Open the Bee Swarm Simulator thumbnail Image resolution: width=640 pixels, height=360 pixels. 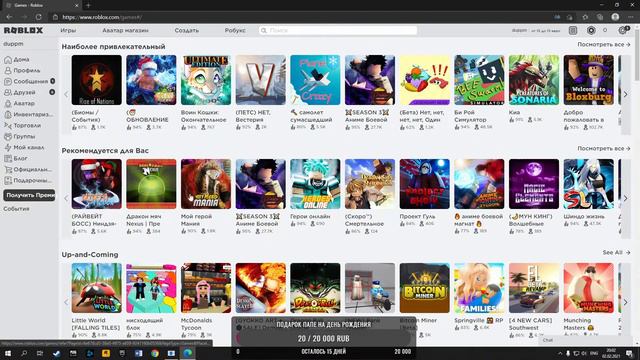pos(479,80)
